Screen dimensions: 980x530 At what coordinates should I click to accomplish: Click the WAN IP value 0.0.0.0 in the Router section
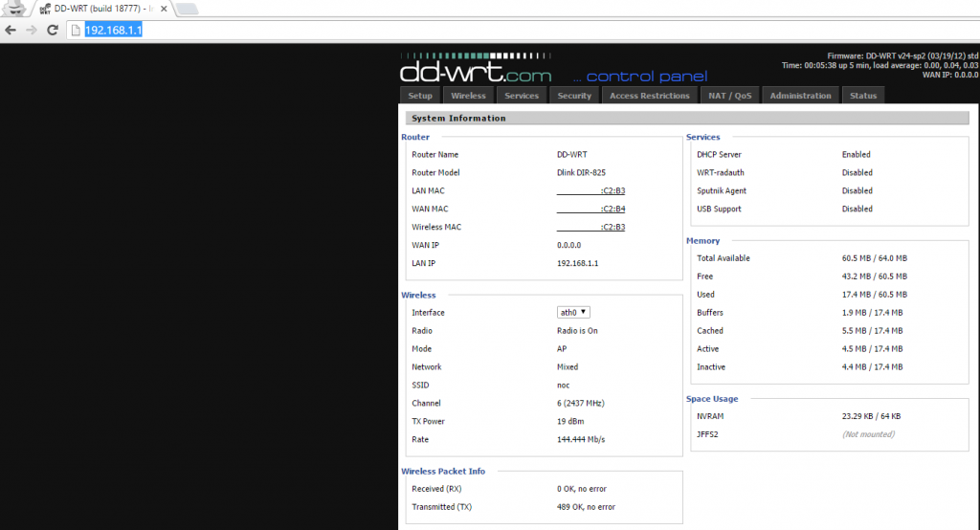[x=568, y=245]
